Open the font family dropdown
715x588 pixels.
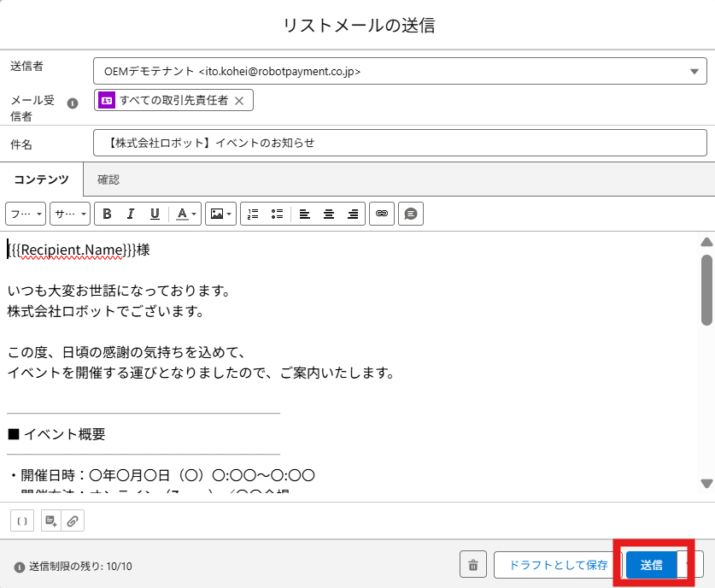pyautogui.click(x=26, y=214)
